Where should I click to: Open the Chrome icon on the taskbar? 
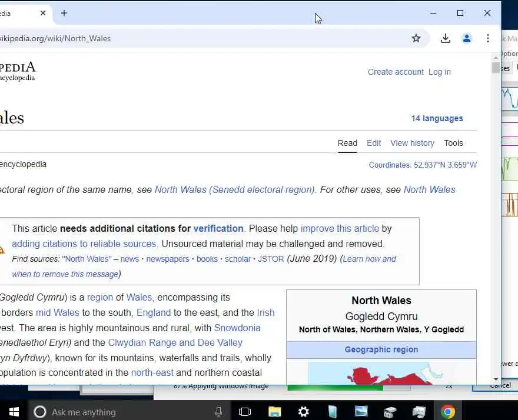pos(447,412)
